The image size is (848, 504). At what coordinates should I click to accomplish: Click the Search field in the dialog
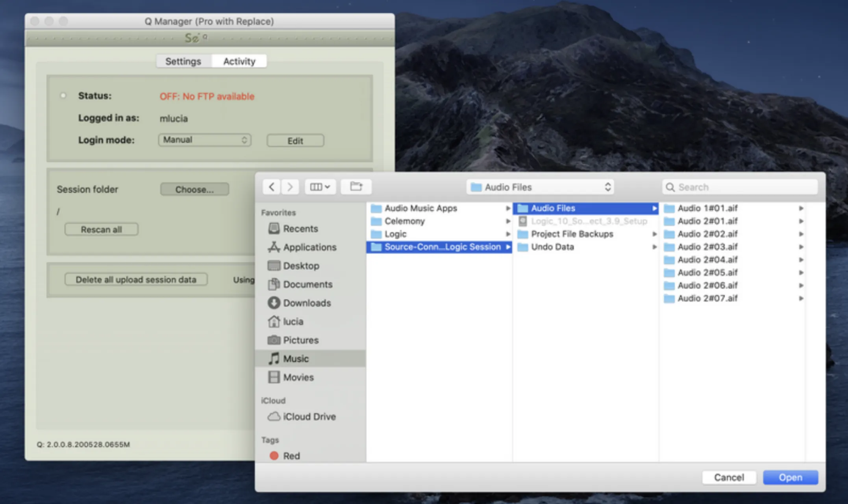click(740, 187)
